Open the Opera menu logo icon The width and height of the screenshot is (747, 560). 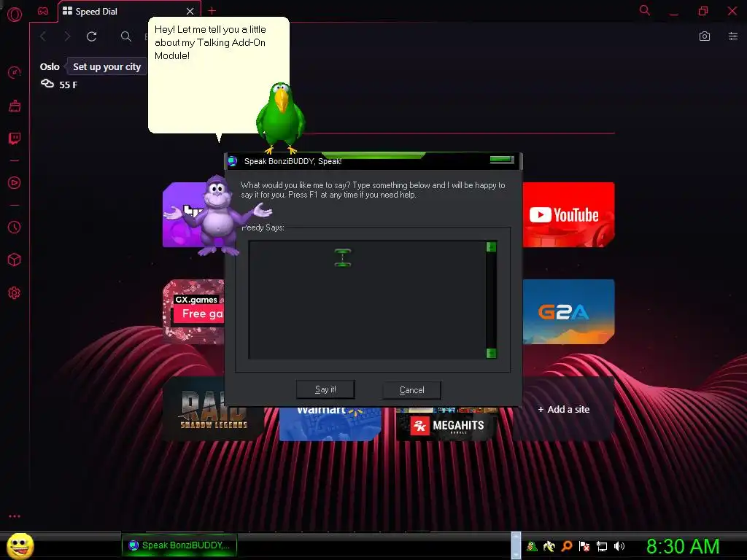pos(15,15)
